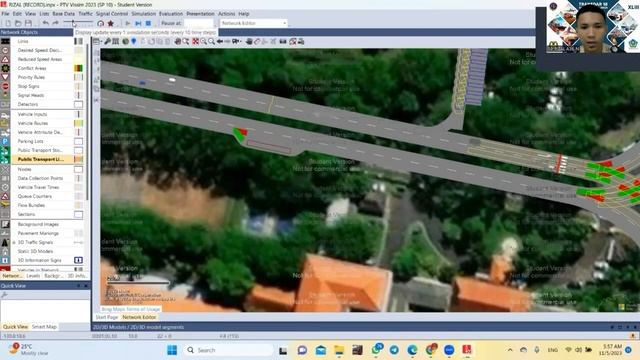This screenshot has height=360, width=640.
Task: Switch to the Levels tab
Action: [33, 276]
